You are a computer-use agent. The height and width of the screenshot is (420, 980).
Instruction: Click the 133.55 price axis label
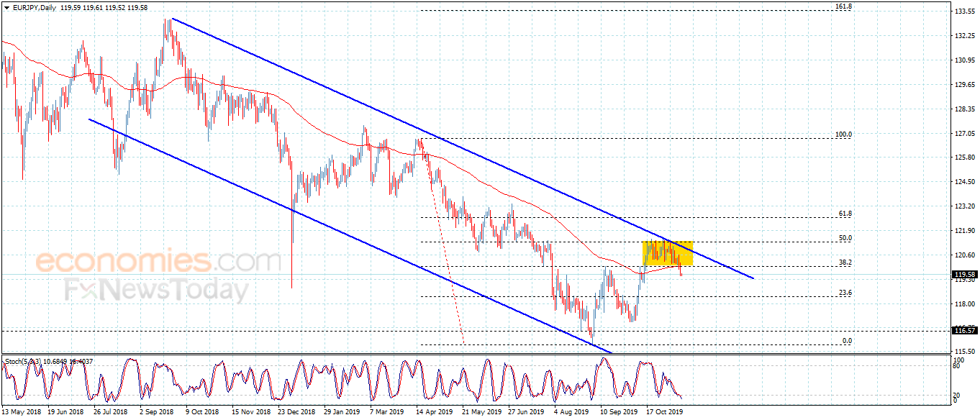tap(964, 12)
